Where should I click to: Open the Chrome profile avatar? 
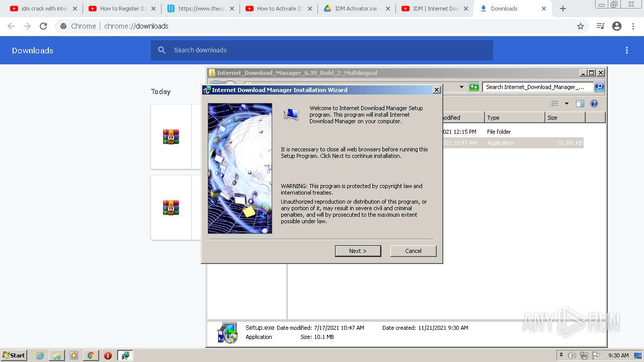coord(617,26)
